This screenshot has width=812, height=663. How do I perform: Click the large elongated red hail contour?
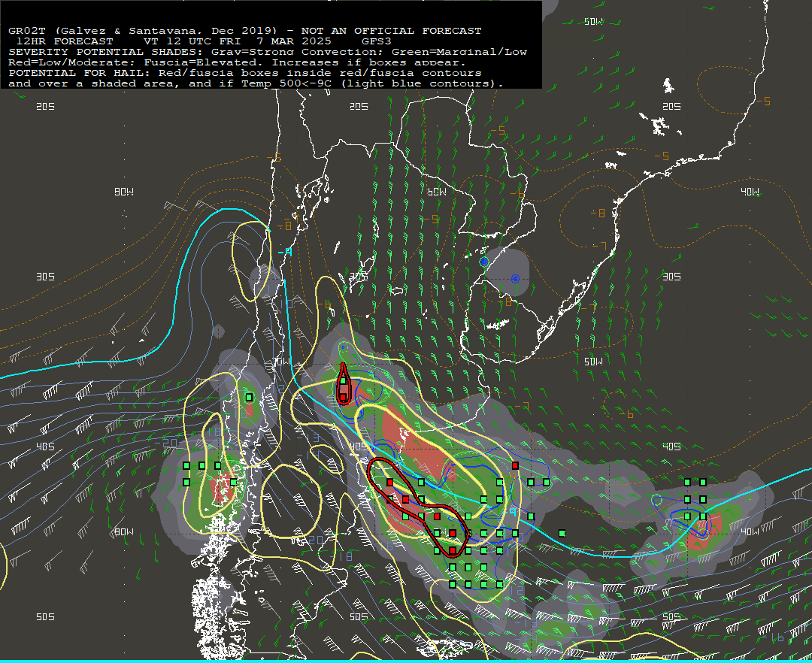[419, 507]
